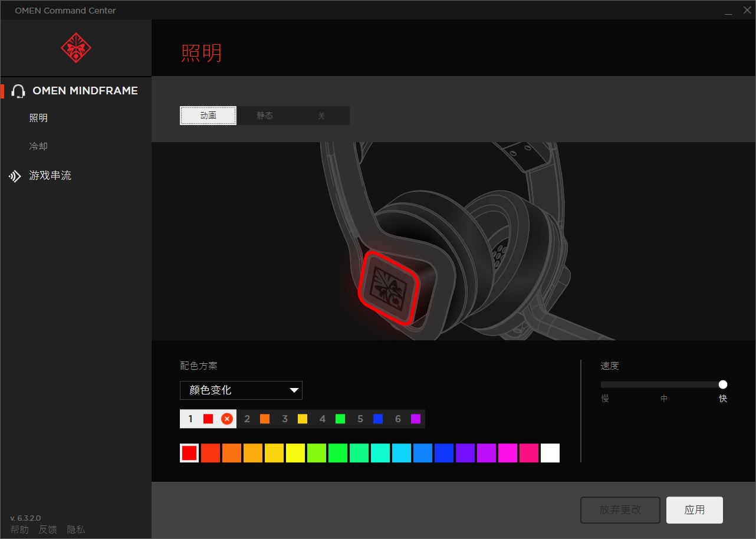Turn lighting off with the 关 tab
Screen dimensions: 756x539
tap(321, 116)
